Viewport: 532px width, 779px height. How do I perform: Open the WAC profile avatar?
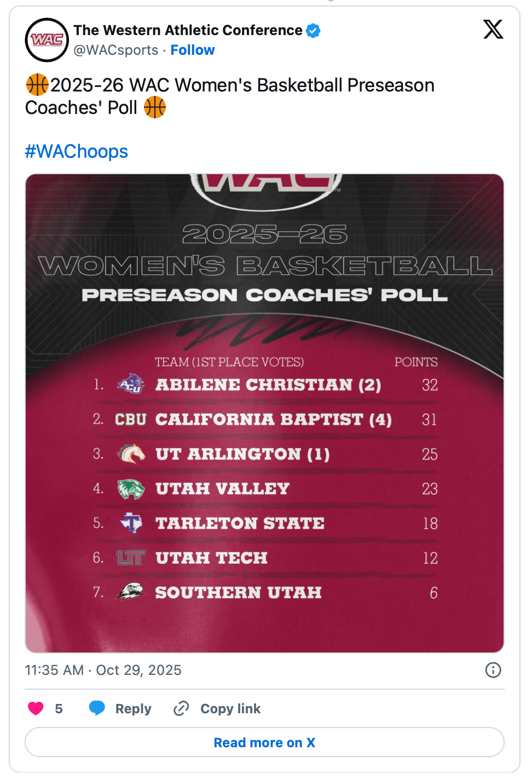coord(47,40)
